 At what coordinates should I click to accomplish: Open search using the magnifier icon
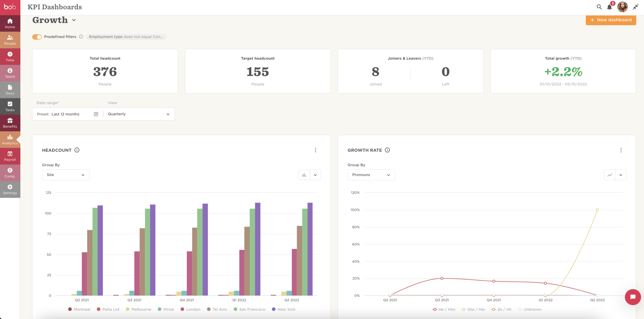pyautogui.click(x=599, y=7)
